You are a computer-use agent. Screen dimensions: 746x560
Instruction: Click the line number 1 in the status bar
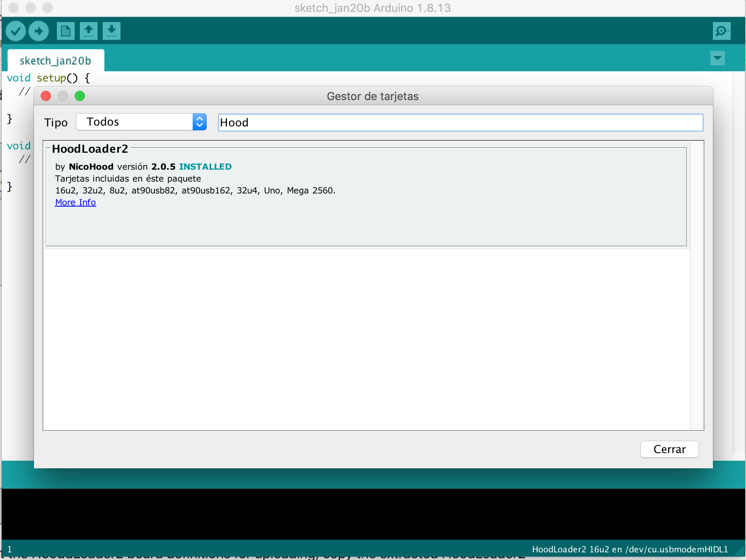(10, 549)
